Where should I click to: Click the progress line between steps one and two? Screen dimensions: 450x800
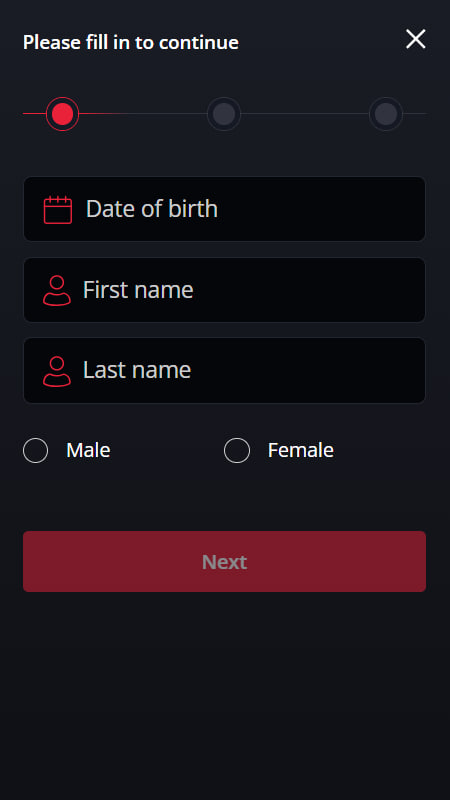point(143,113)
